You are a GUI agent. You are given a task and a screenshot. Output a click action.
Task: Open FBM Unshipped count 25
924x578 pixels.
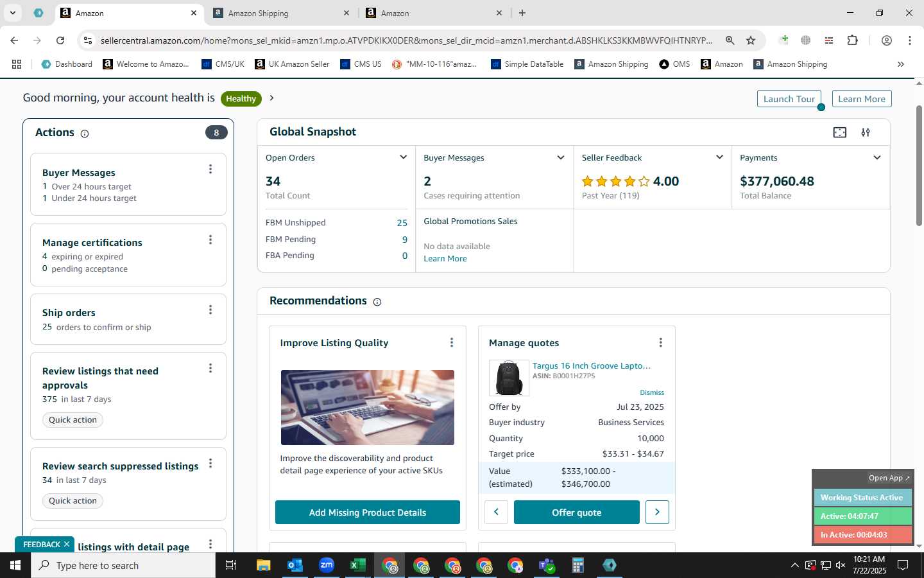pos(402,223)
